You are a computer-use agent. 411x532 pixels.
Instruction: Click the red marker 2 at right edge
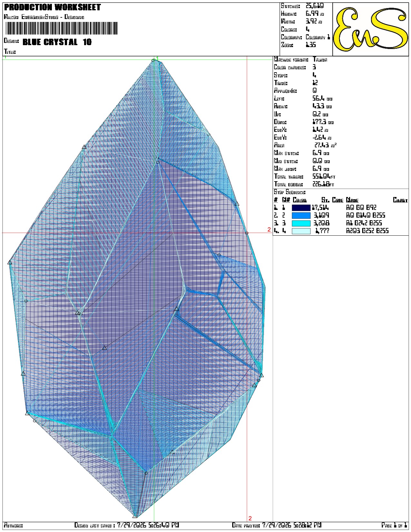click(x=269, y=230)
